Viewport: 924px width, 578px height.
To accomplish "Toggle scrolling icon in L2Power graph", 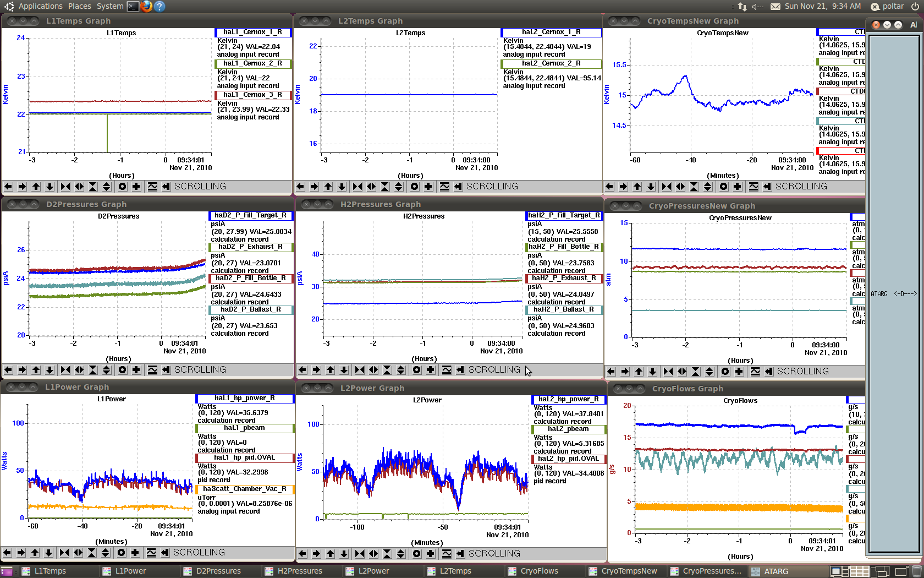I will pos(460,554).
